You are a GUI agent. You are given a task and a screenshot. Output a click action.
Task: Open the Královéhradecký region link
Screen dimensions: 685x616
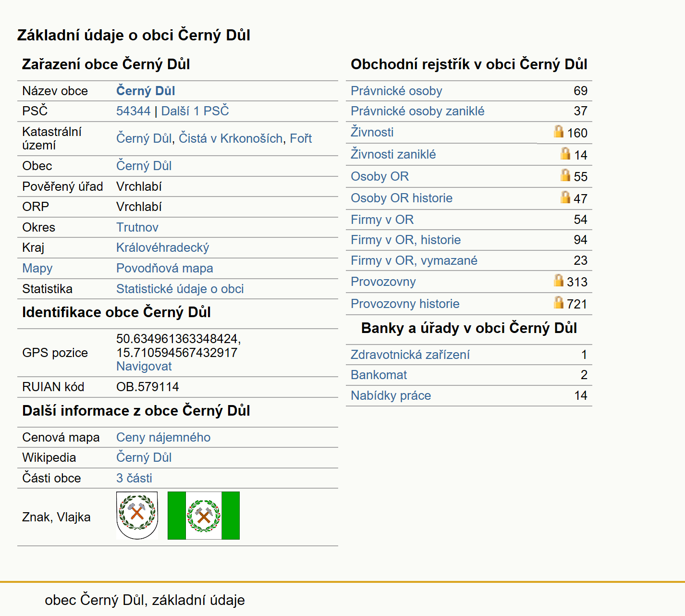163,247
